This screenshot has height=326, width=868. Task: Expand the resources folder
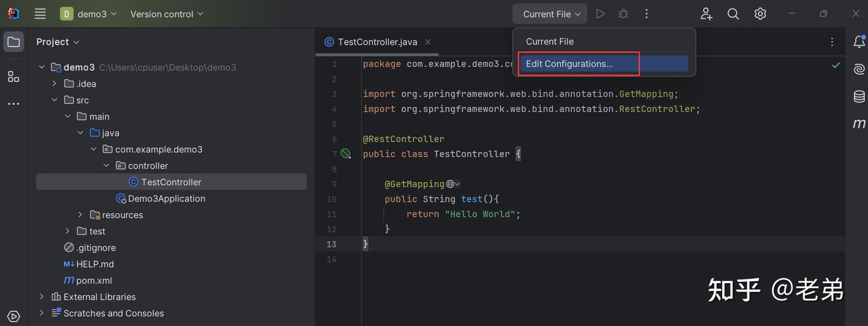tap(80, 215)
